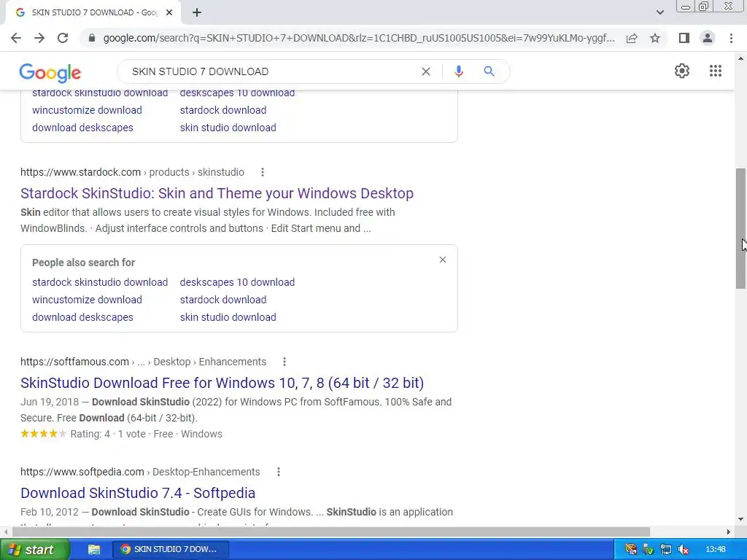Clear the search box text
The width and height of the screenshot is (747, 560).
(426, 71)
